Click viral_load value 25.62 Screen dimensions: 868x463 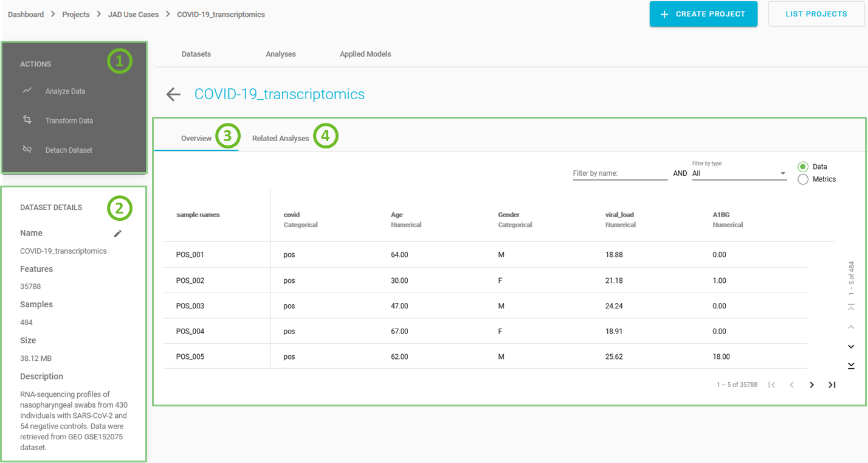pos(614,357)
